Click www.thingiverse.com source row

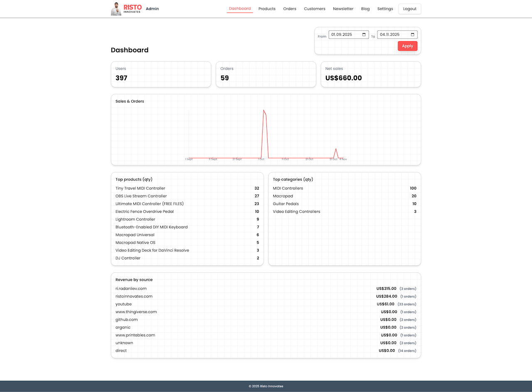pos(266,312)
